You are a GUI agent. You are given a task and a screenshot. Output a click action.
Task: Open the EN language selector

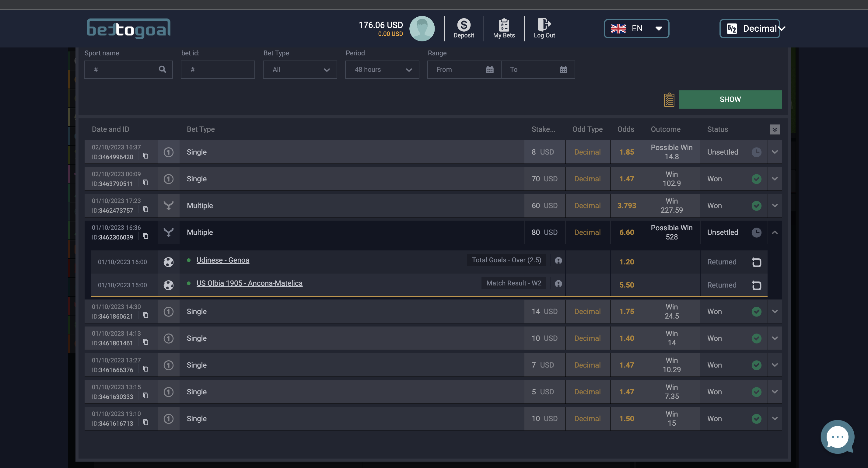[x=636, y=29]
